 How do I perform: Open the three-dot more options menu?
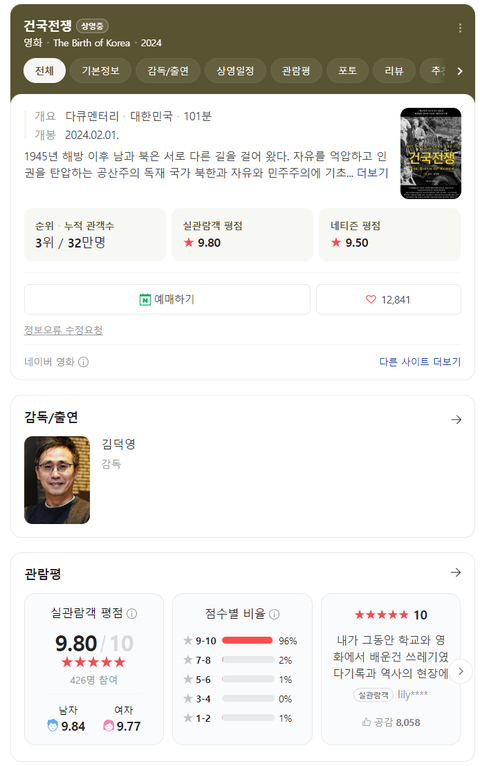(x=459, y=28)
